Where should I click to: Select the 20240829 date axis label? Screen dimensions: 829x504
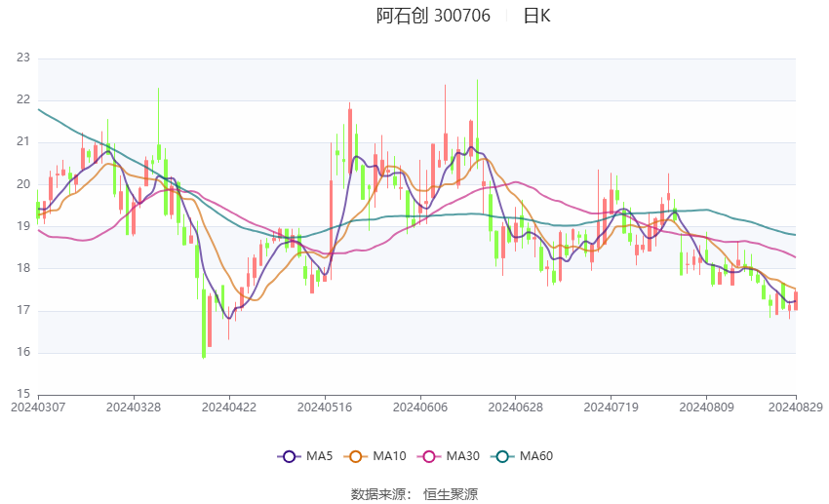tap(795, 407)
